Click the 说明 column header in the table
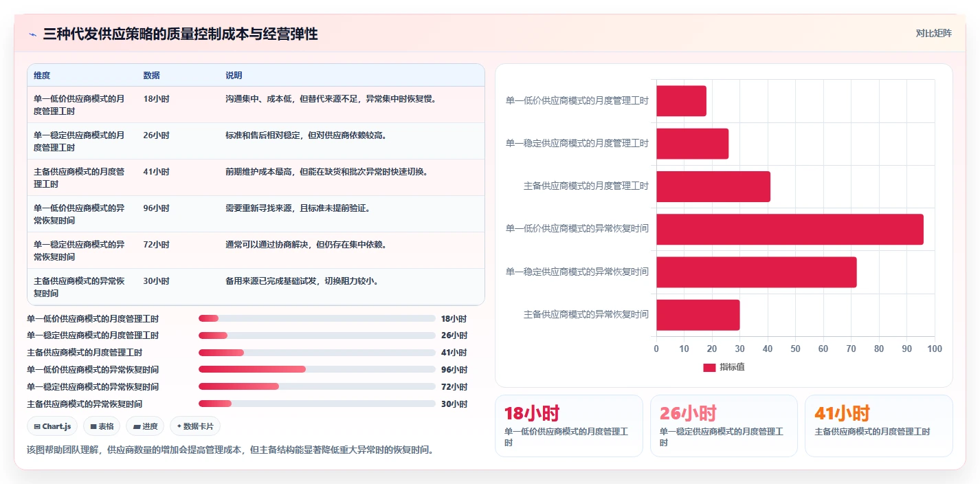980x484 pixels. tap(234, 75)
